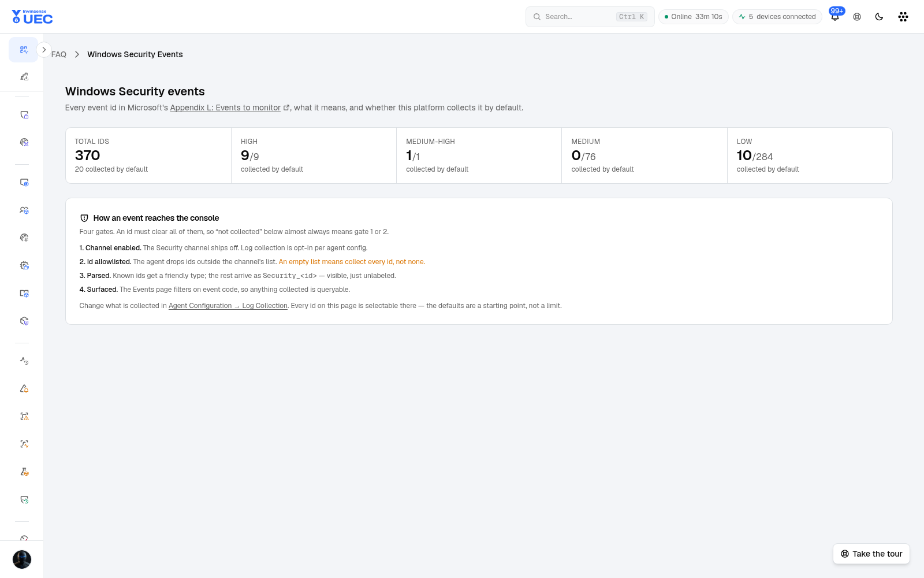Click the 'Windows Security events' page title
The width and height of the screenshot is (924, 578).
pos(135,91)
